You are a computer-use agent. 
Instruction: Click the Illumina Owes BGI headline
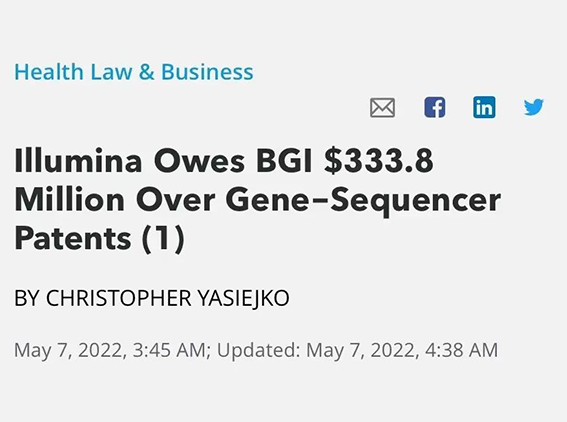[257, 199]
